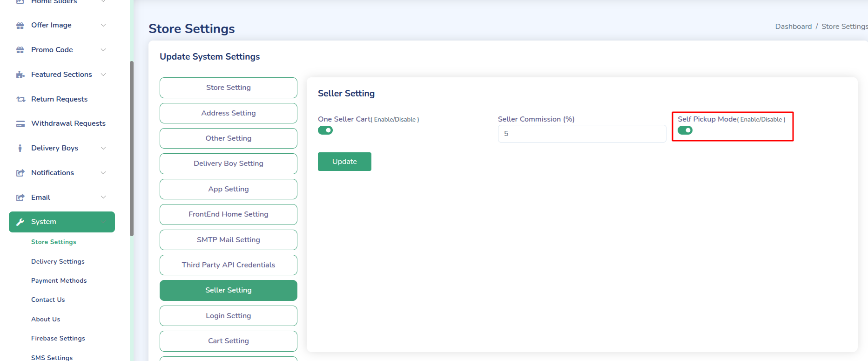
Task: Click the Featured Sections puzzle icon
Action: (20, 75)
